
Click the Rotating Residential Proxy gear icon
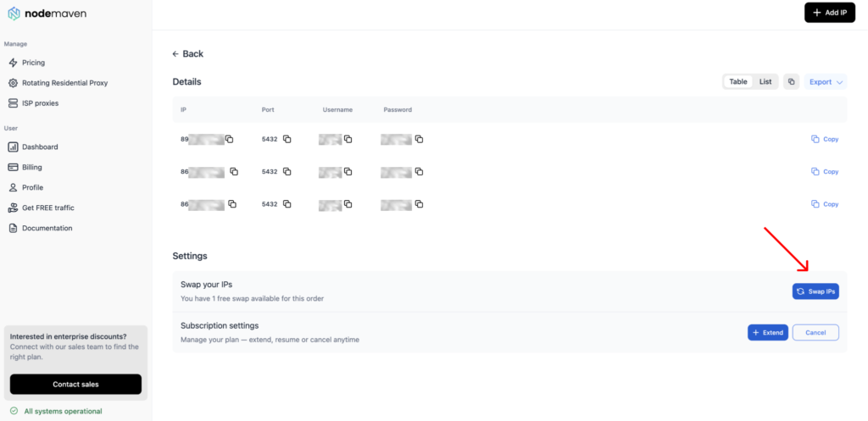(14, 83)
